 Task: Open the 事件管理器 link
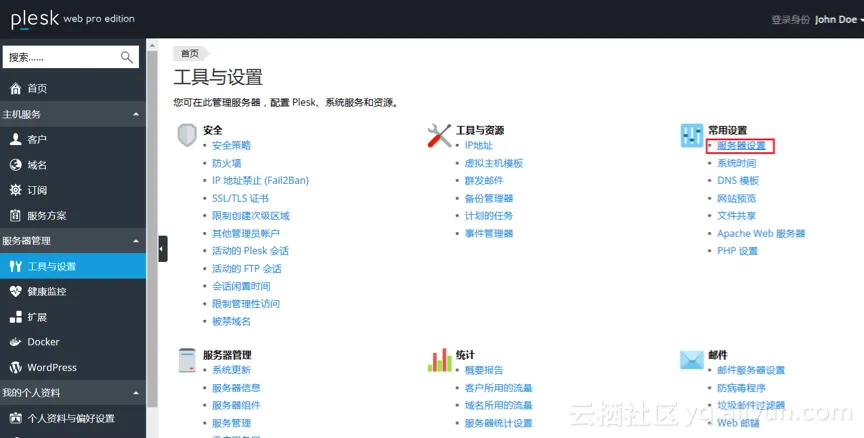(x=489, y=234)
